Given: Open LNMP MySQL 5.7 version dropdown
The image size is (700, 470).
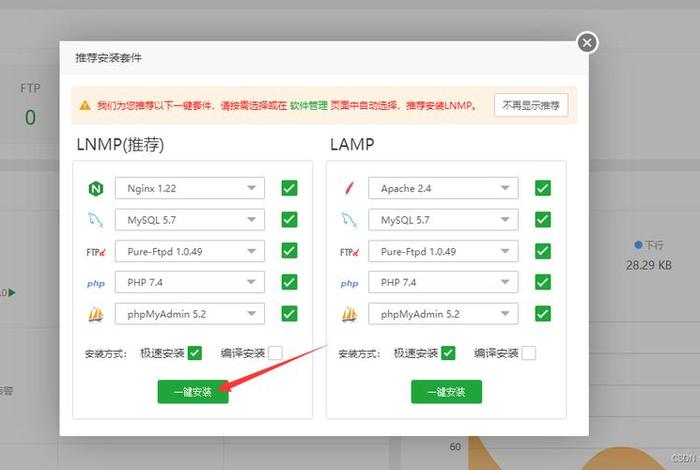Looking at the screenshot, I should click(x=190, y=220).
